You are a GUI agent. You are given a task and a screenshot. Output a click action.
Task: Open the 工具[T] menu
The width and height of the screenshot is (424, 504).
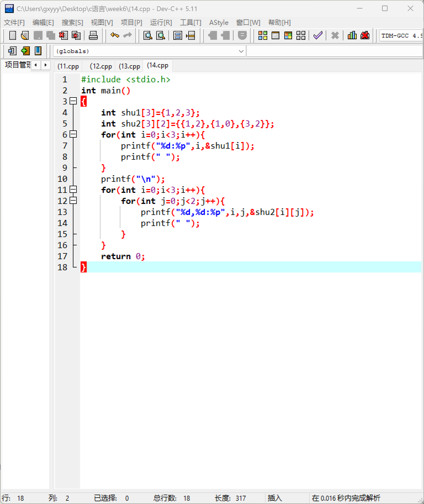pos(190,22)
